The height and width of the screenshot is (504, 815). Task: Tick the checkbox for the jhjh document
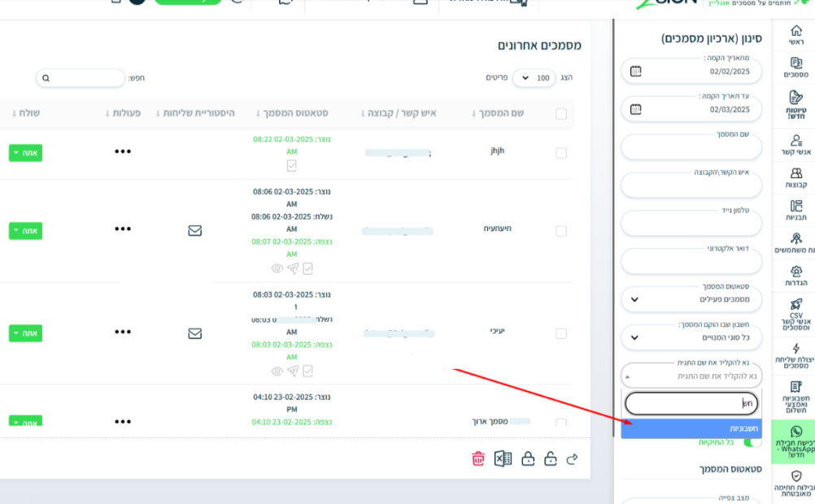click(x=561, y=153)
